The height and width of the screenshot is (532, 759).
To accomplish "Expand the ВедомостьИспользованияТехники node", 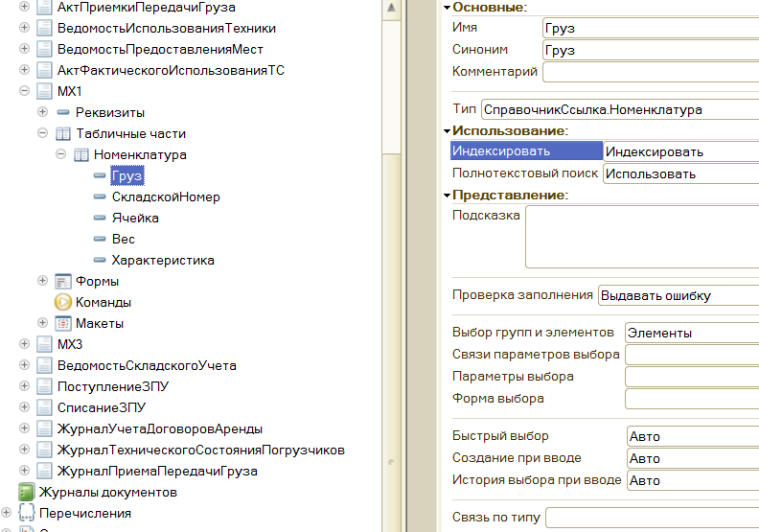I will coord(24,28).
